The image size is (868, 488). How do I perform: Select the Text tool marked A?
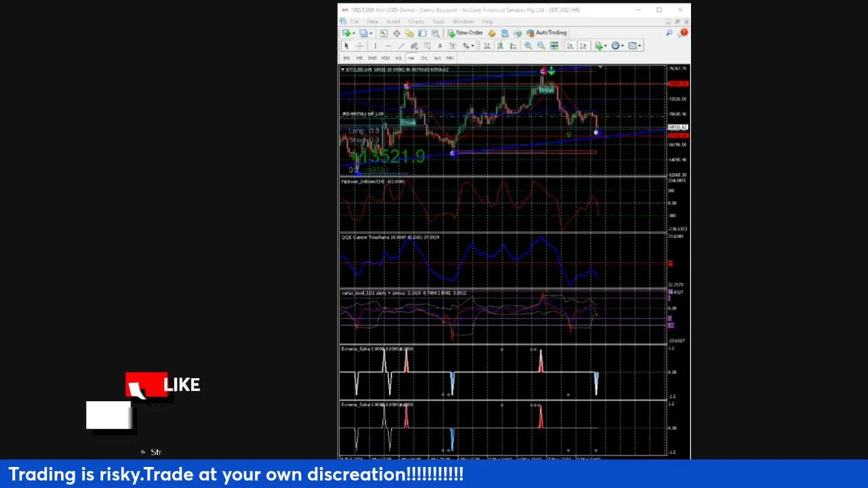(x=439, y=45)
